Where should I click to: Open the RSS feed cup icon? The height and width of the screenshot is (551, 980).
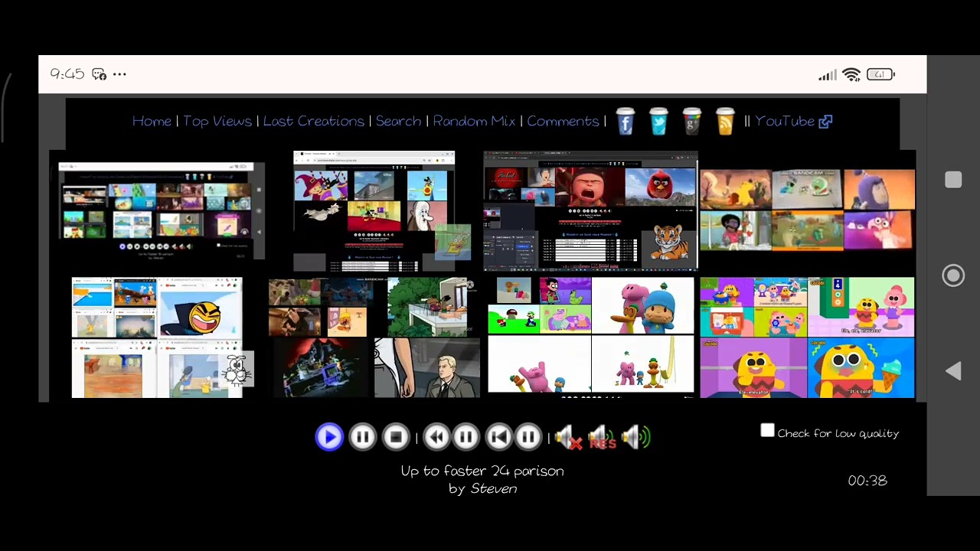[x=725, y=121]
